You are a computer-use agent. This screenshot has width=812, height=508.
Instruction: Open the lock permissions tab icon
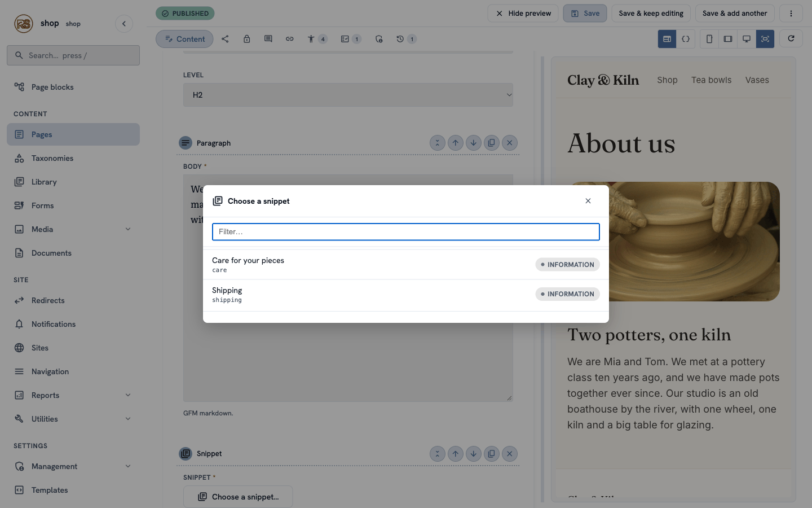(247, 39)
